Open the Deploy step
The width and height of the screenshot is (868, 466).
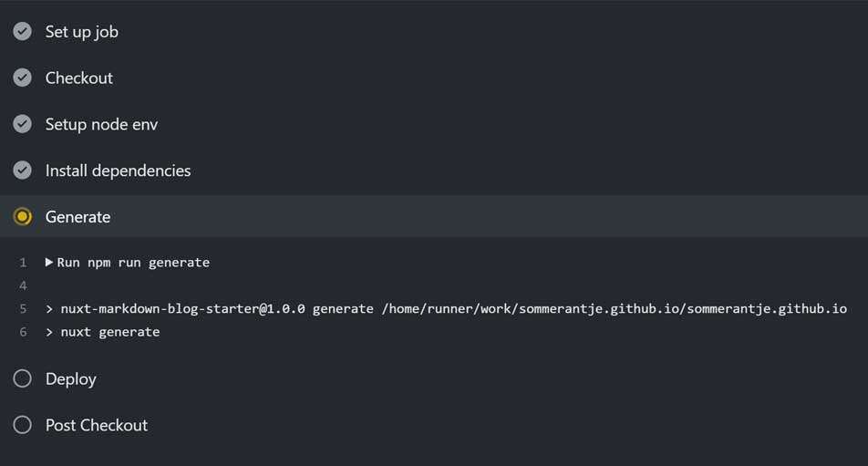coord(70,378)
